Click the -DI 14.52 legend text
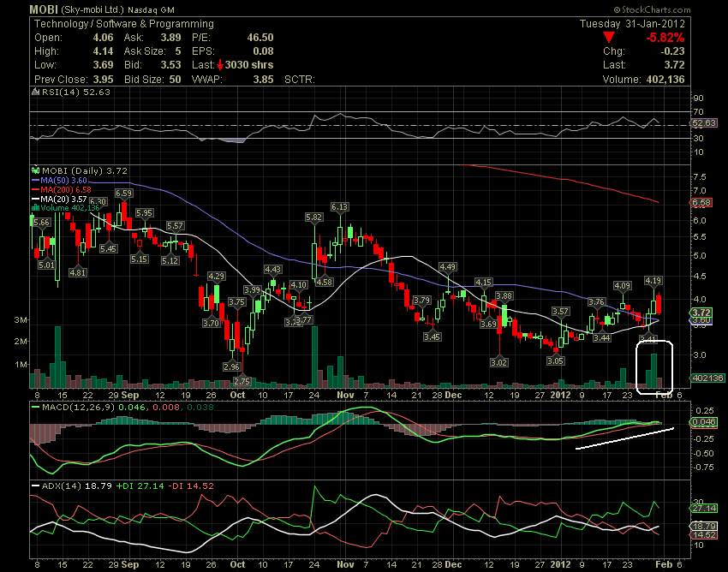The image size is (728, 572). point(191,486)
